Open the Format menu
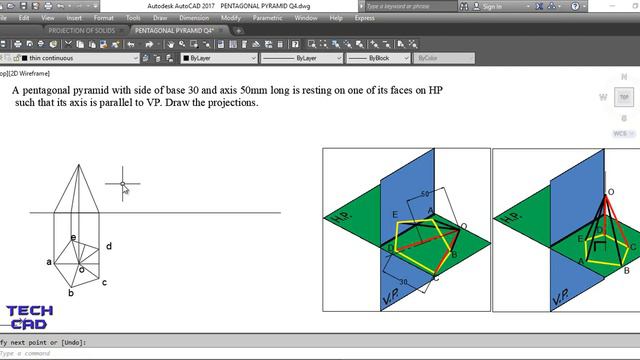This screenshot has height=360, width=640. (104, 18)
